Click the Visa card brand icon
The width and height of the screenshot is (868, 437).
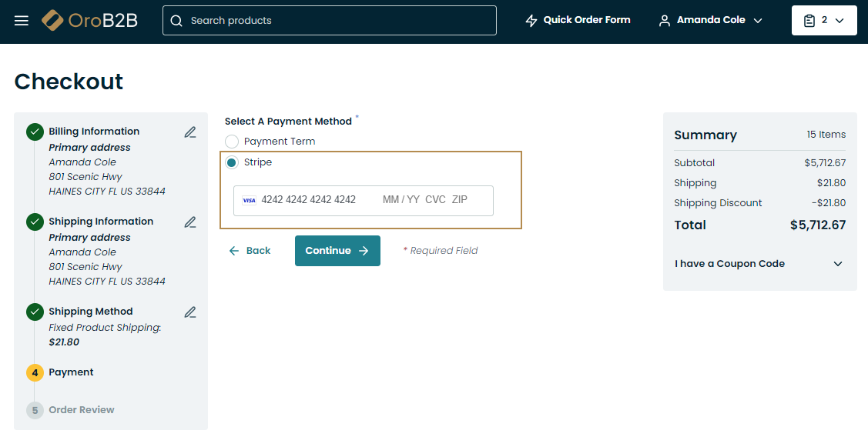pyautogui.click(x=249, y=200)
